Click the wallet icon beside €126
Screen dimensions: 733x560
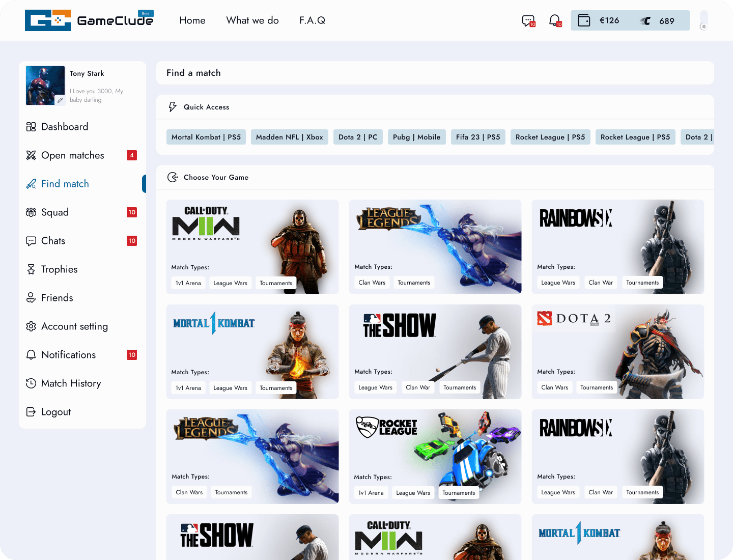point(584,20)
